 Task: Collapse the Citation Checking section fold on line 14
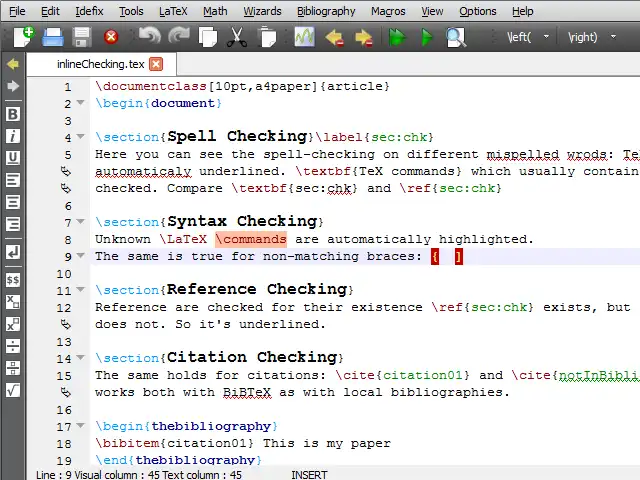[81, 358]
